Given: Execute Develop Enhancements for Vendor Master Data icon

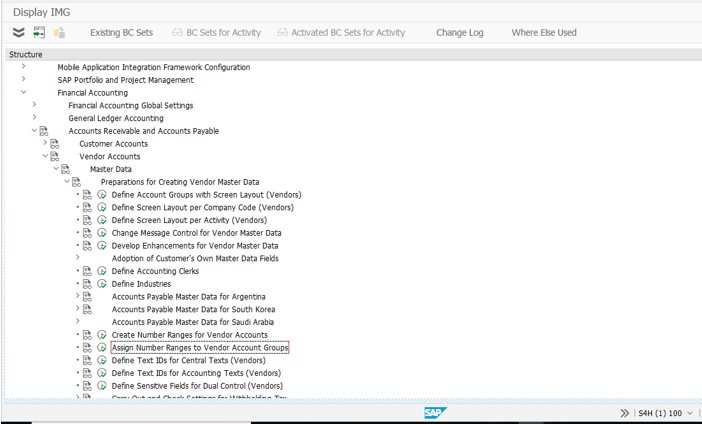Looking at the screenshot, I should tap(102, 246).
